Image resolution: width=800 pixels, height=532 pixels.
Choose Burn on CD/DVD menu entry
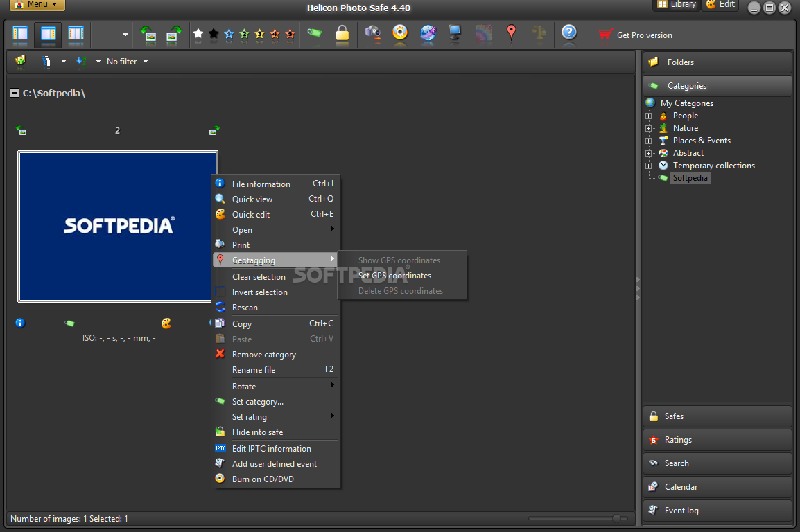pos(275,479)
